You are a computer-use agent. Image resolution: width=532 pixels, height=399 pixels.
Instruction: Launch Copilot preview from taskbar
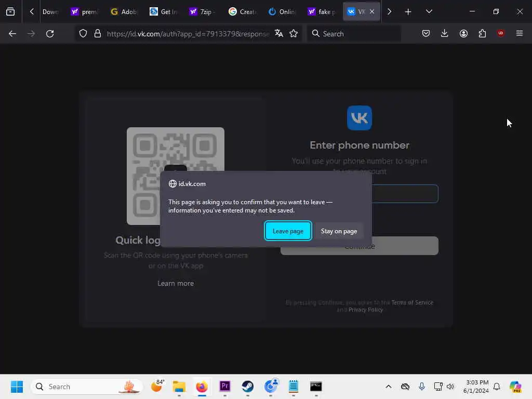(x=515, y=387)
